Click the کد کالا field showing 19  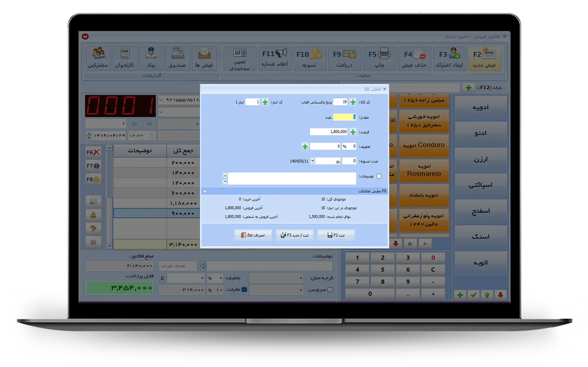340,102
